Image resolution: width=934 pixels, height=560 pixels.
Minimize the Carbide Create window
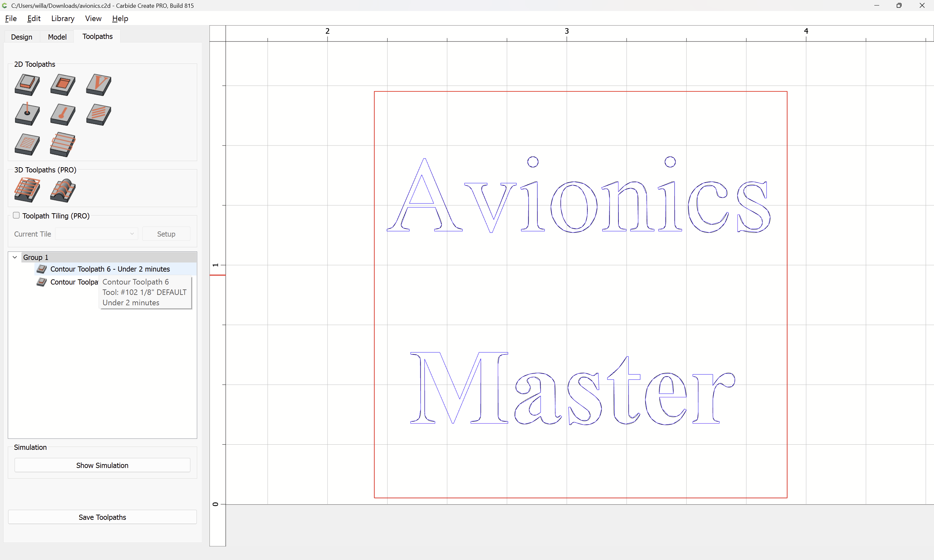coord(877,6)
